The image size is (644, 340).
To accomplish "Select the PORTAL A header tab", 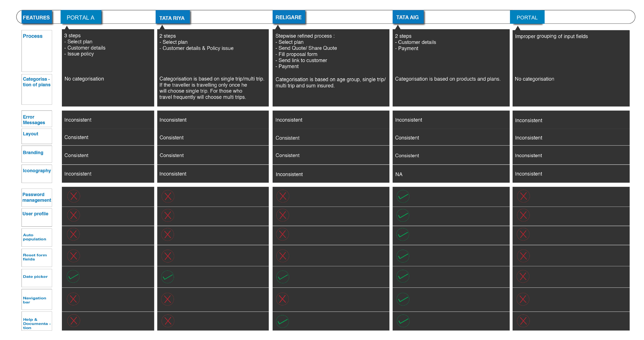I will click(81, 17).
